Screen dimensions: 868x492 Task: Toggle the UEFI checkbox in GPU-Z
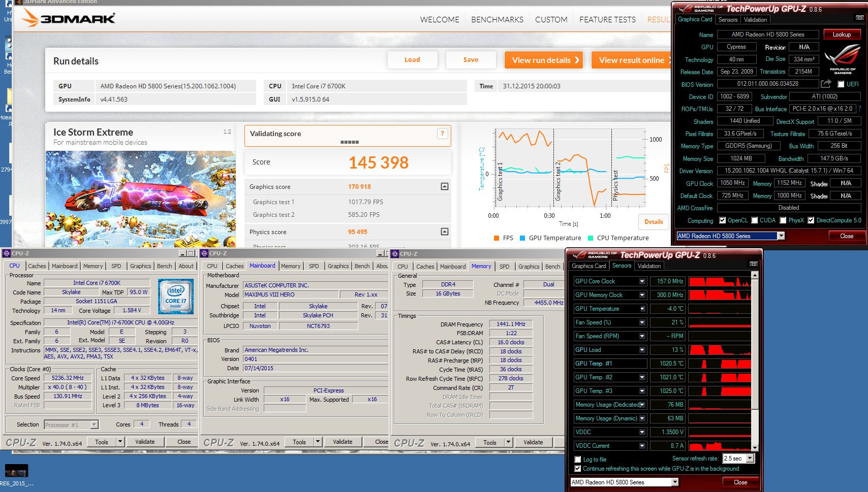click(x=841, y=84)
